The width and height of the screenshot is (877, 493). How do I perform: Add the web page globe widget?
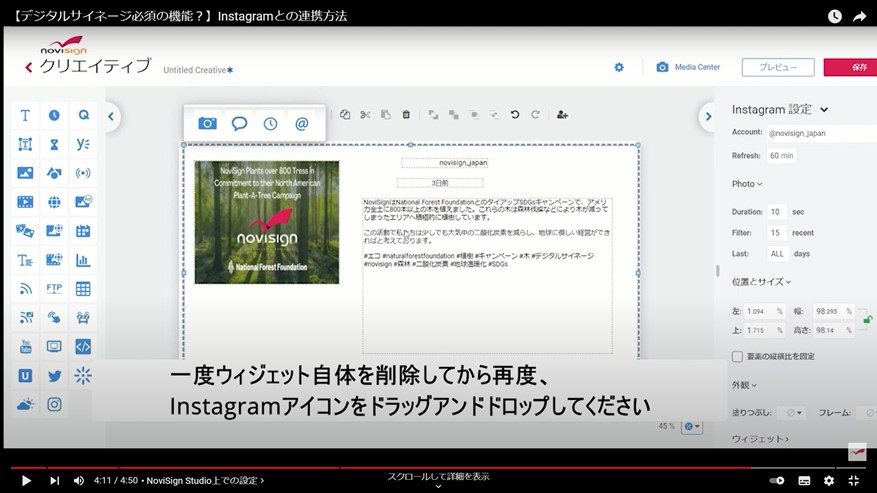point(54,202)
